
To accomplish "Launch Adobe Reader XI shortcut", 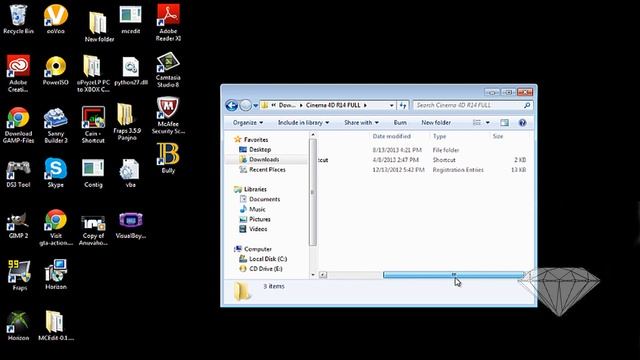I will coord(168,23).
